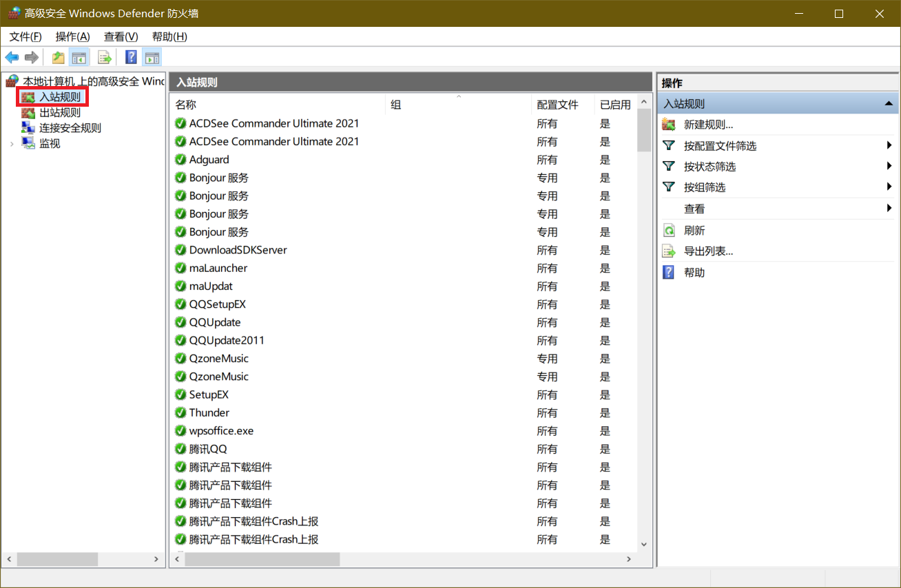Viewport: 901px width, 588px height.
Task: Click 新建规则... in the actions pane
Action: click(708, 125)
